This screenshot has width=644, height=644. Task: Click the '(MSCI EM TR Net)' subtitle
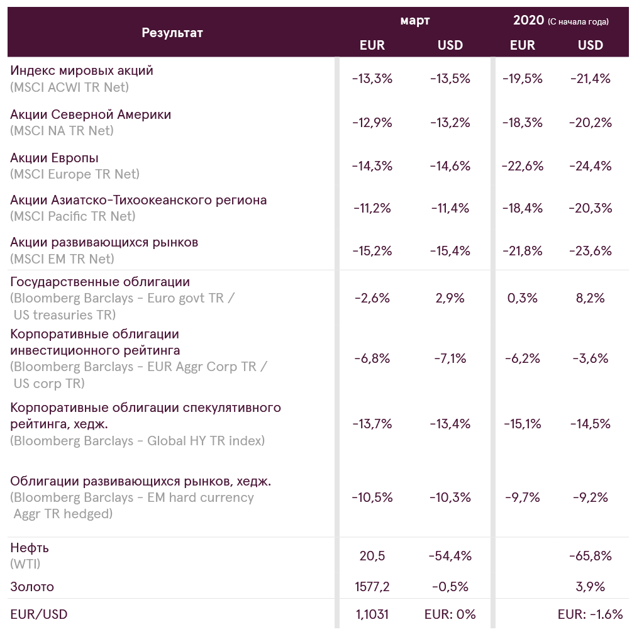click(x=62, y=258)
